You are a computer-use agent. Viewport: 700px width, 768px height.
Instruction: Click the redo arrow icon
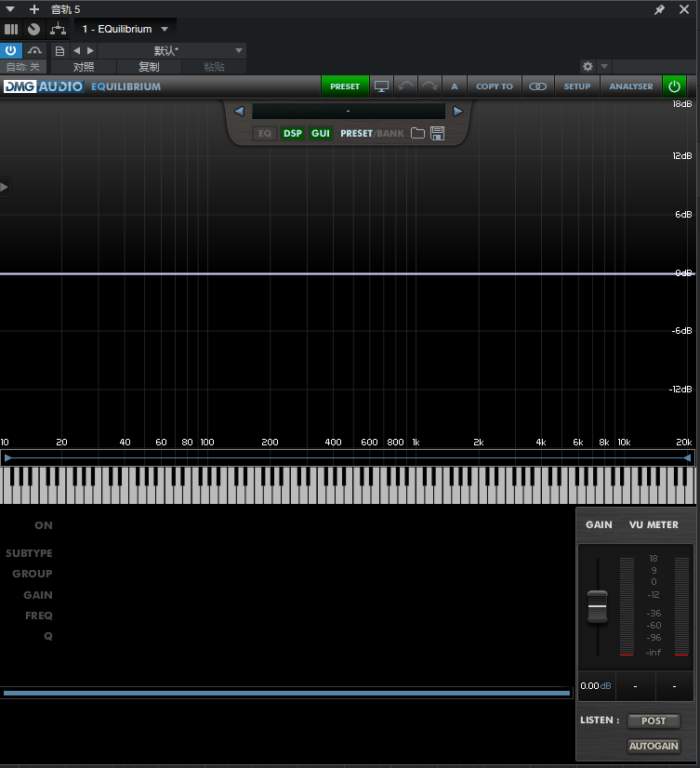[429, 86]
